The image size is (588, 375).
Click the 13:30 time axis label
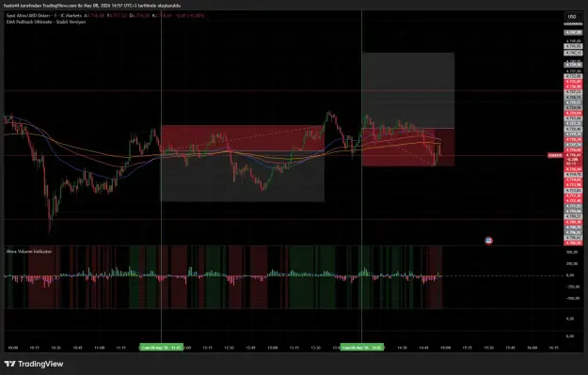316,348
